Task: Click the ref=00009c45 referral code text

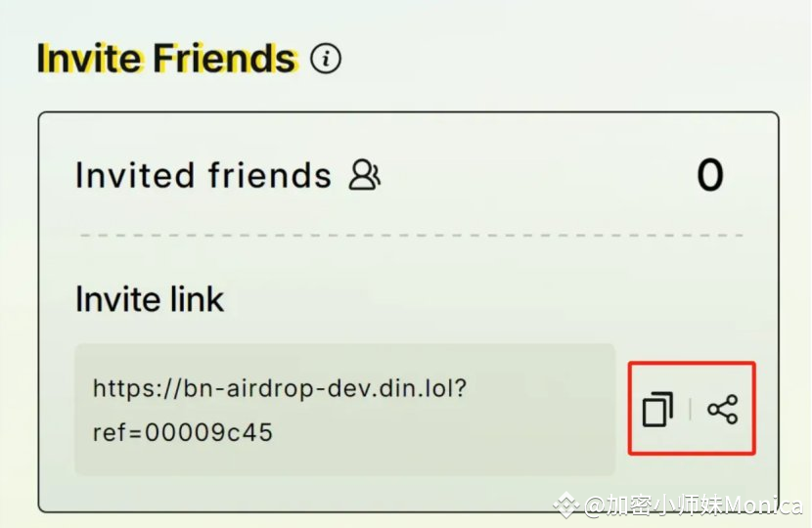Action: click(x=182, y=432)
